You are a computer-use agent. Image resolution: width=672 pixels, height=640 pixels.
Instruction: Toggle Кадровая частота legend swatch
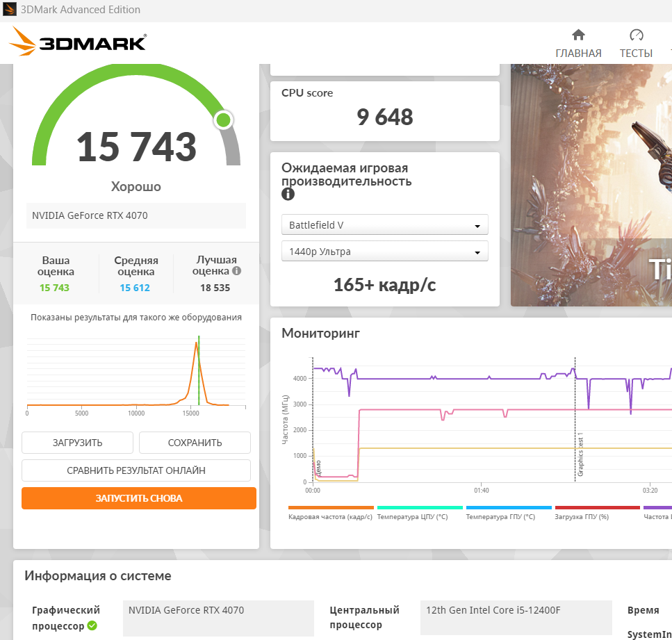[x=331, y=507]
